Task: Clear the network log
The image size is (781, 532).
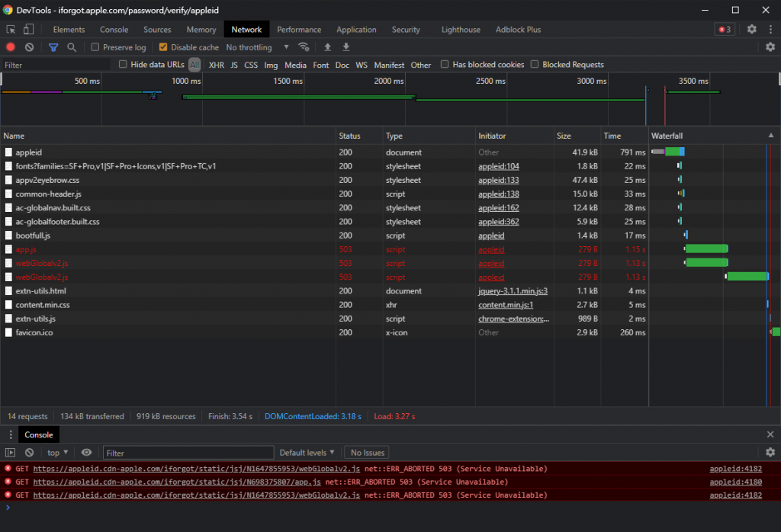Action: point(30,47)
